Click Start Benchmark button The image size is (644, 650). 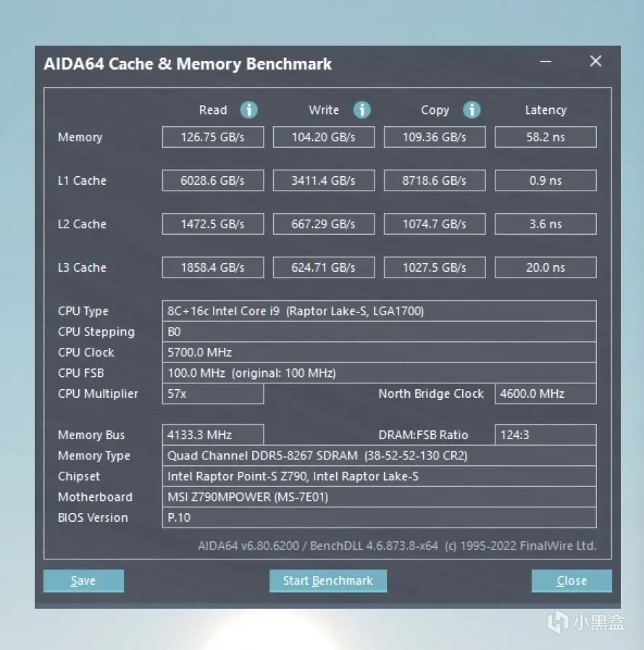pyautogui.click(x=328, y=580)
